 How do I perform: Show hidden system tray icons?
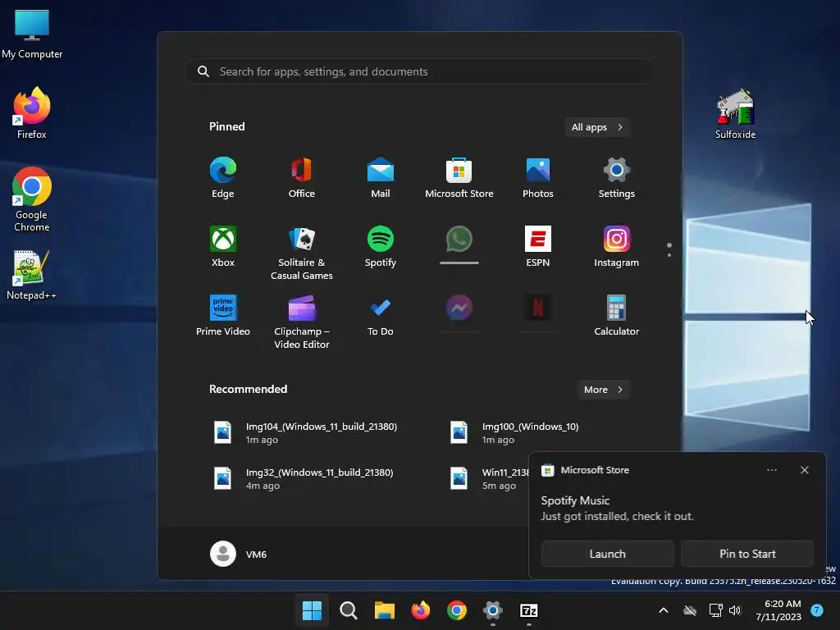pyautogui.click(x=663, y=610)
